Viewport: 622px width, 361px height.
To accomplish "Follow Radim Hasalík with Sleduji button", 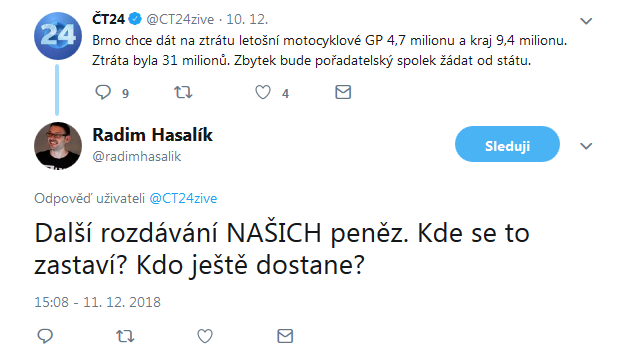I will [x=507, y=144].
